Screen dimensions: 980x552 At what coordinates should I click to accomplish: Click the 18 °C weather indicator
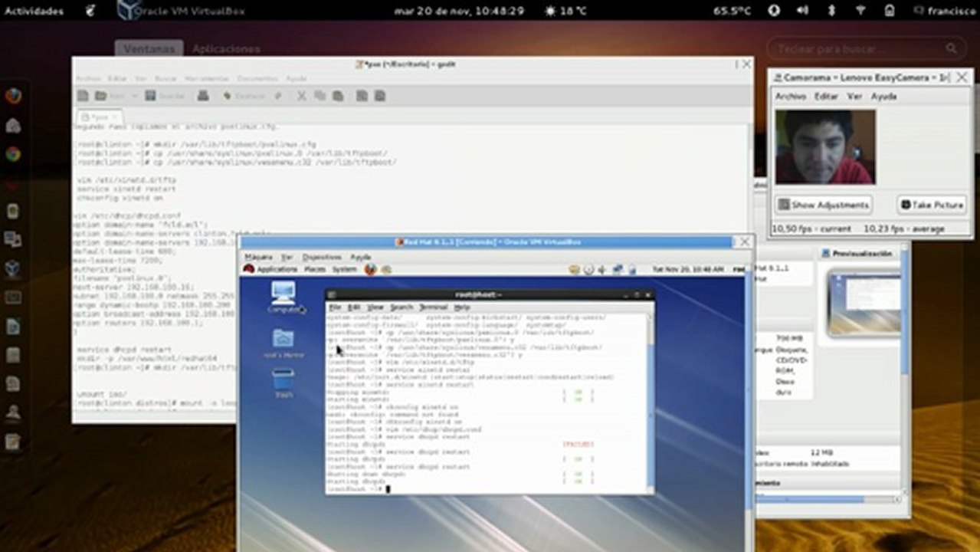[x=565, y=11]
